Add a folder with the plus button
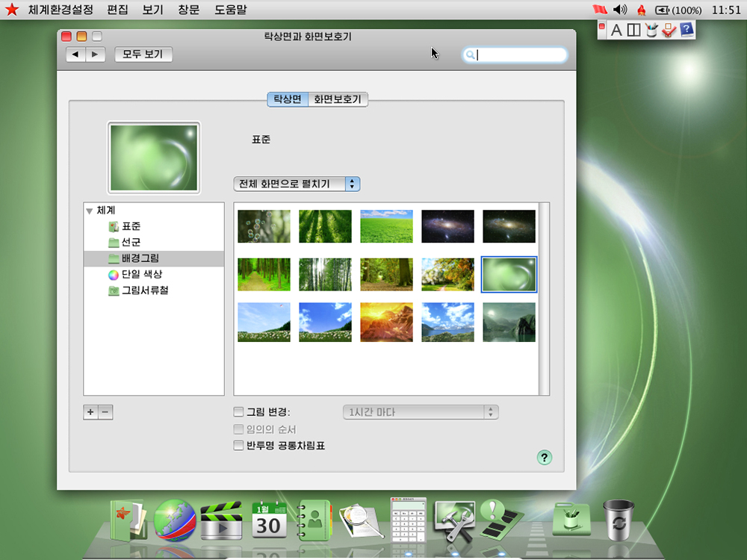Screen dimensions: 747x560 (90, 412)
